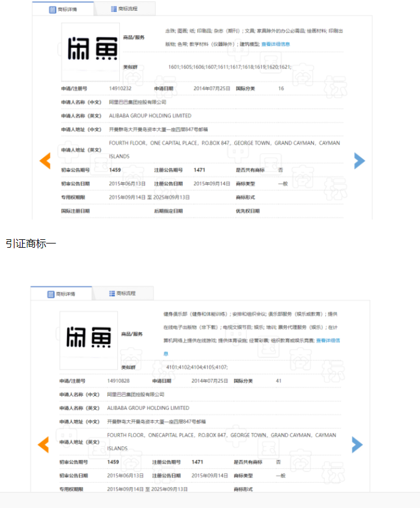Click 注册公告日期 value 2015年09月14日, class 41 panel
The width and height of the screenshot is (420, 508).
pos(210,476)
